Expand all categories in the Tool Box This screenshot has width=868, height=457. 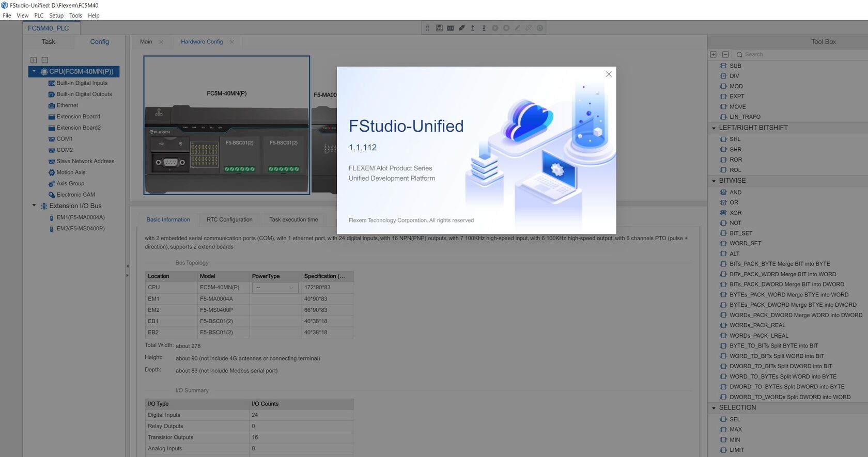click(x=714, y=54)
